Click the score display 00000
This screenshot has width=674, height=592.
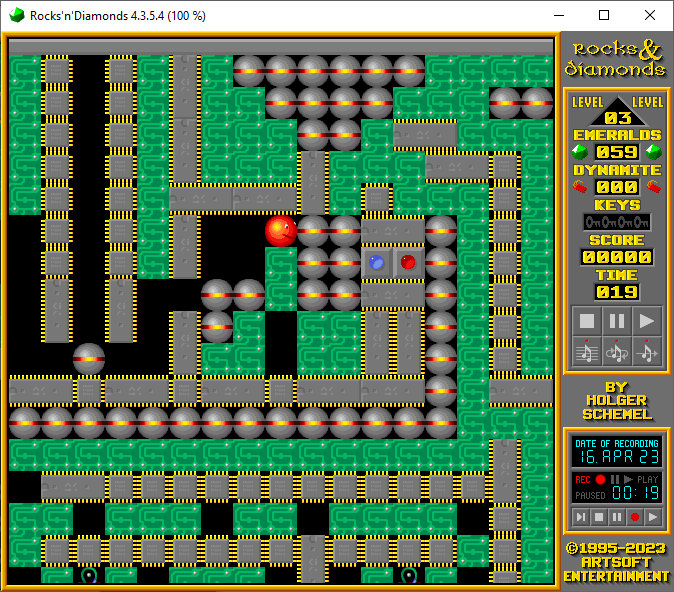pos(617,257)
